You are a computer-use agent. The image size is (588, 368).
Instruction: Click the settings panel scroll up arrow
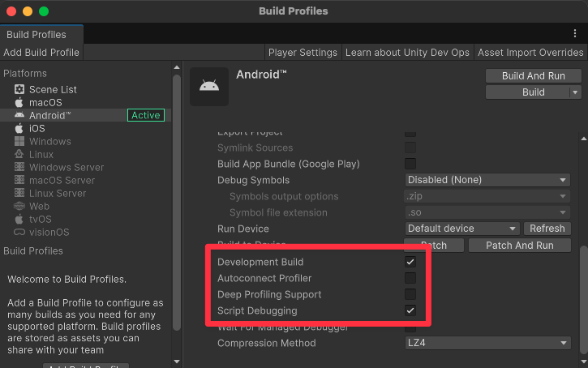(x=583, y=139)
